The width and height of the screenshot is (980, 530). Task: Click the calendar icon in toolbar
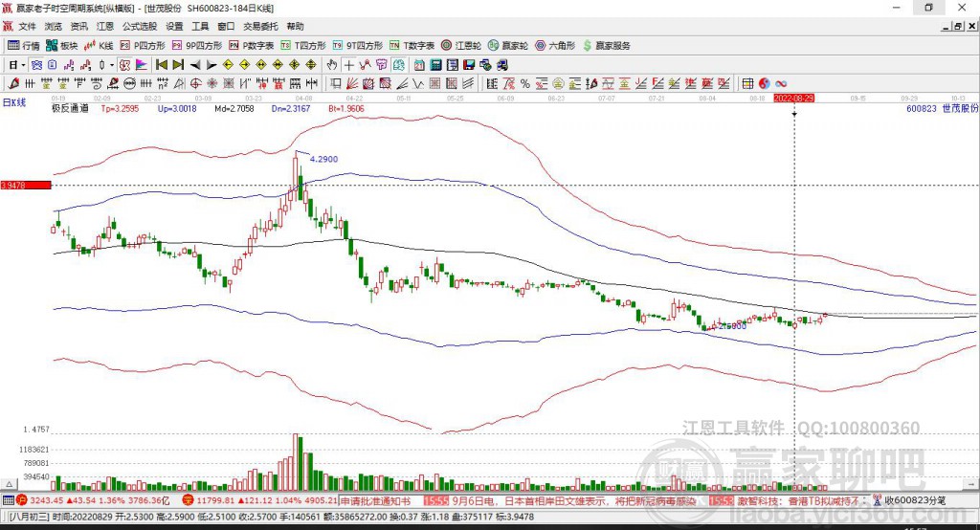point(419,65)
